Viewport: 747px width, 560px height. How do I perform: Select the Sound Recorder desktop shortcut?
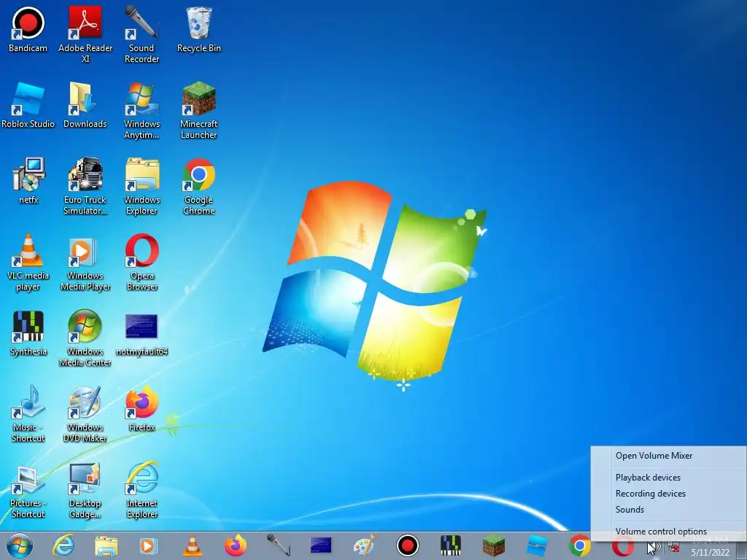pos(142,35)
